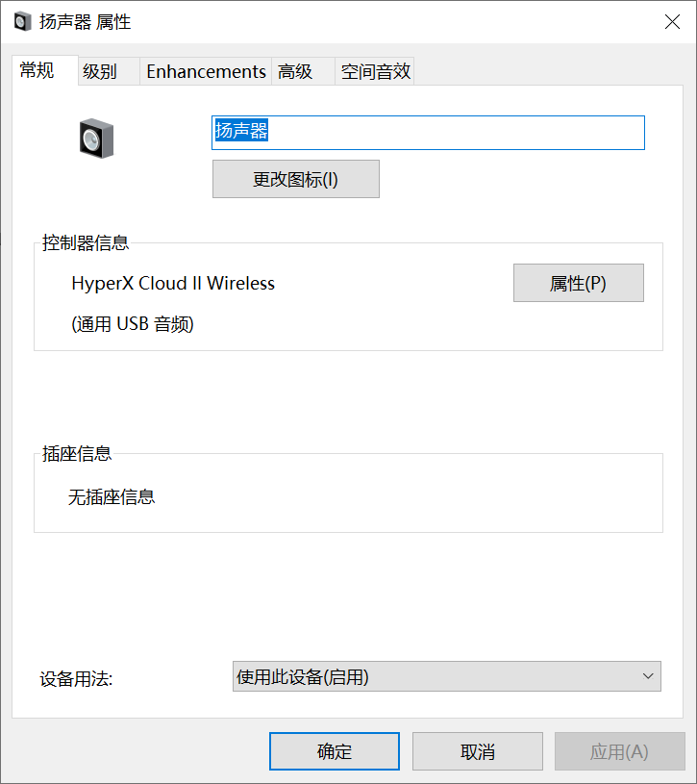The image size is (697, 784).
Task: Click the 扬声器 device name text field
Action: 428,132
